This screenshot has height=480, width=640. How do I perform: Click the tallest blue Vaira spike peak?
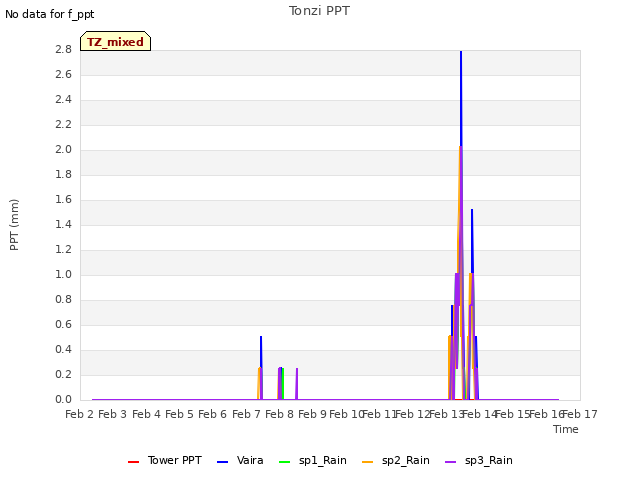pyautogui.click(x=461, y=52)
